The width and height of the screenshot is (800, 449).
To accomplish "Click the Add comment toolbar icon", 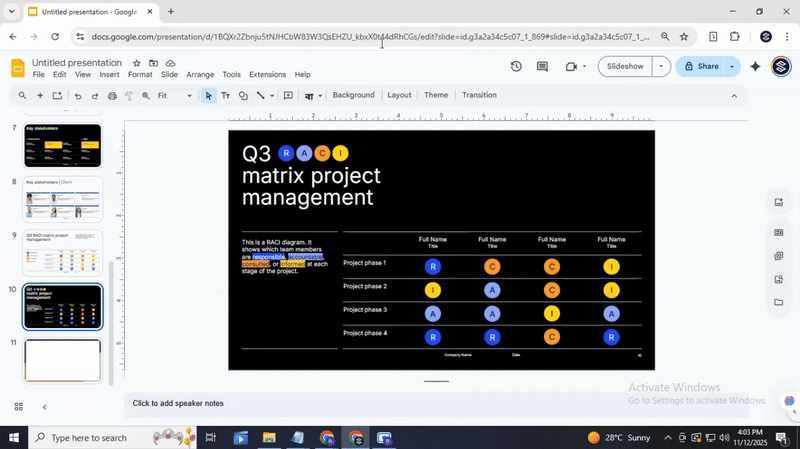I will [x=288, y=96].
